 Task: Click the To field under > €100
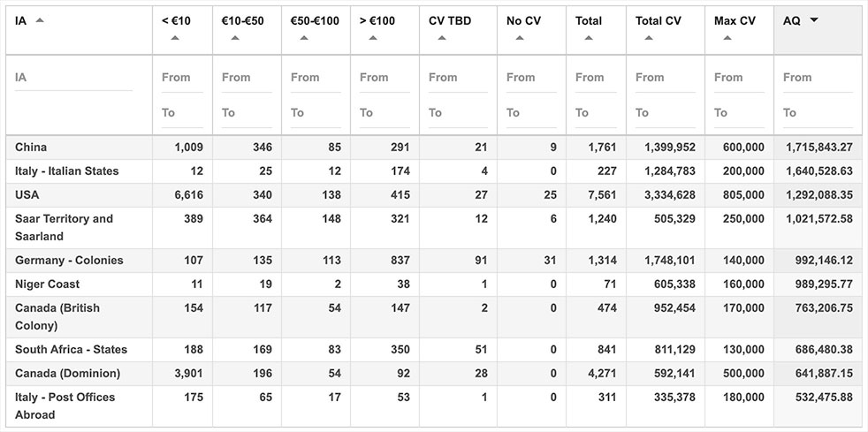click(x=385, y=113)
